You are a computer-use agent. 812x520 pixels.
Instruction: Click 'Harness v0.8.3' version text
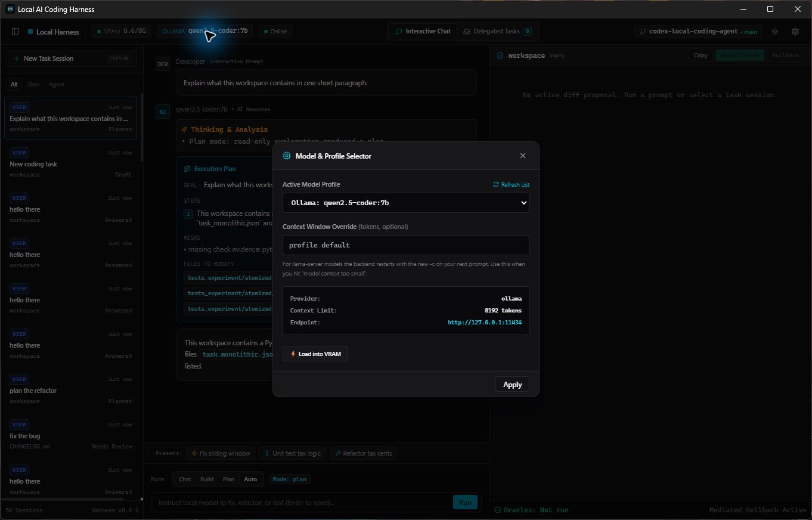coord(114,510)
